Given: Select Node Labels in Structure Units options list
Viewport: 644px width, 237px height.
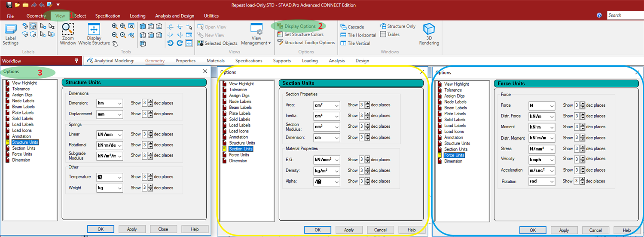Looking at the screenshot, I should [x=23, y=101].
